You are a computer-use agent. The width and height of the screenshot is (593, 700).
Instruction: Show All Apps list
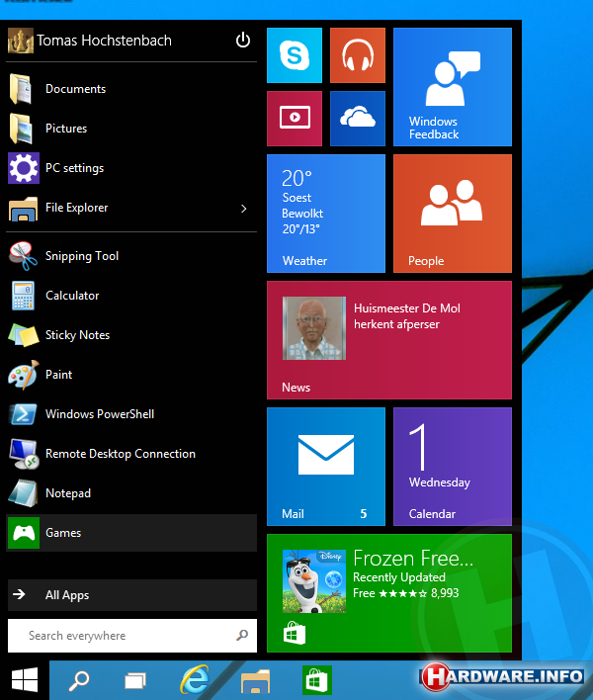(132, 595)
